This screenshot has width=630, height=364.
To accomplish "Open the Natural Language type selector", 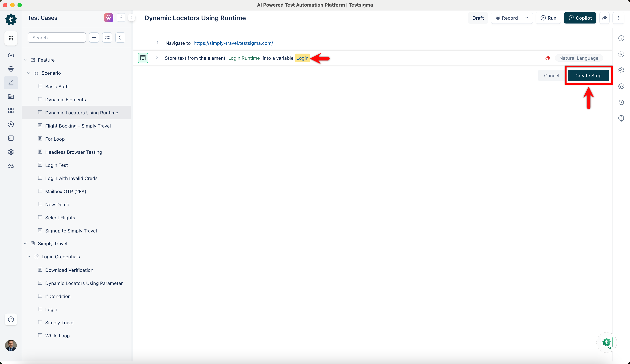I will pyautogui.click(x=579, y=58).
